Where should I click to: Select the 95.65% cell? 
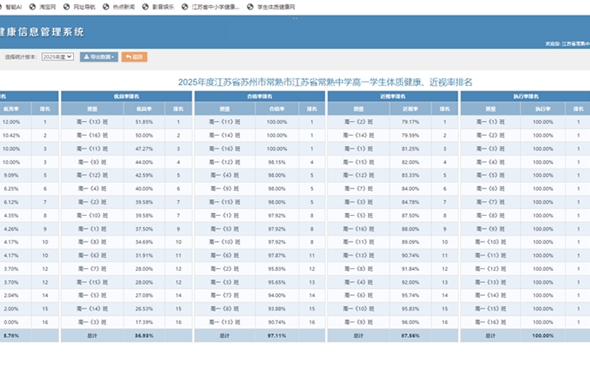click(x=277, y=282)
